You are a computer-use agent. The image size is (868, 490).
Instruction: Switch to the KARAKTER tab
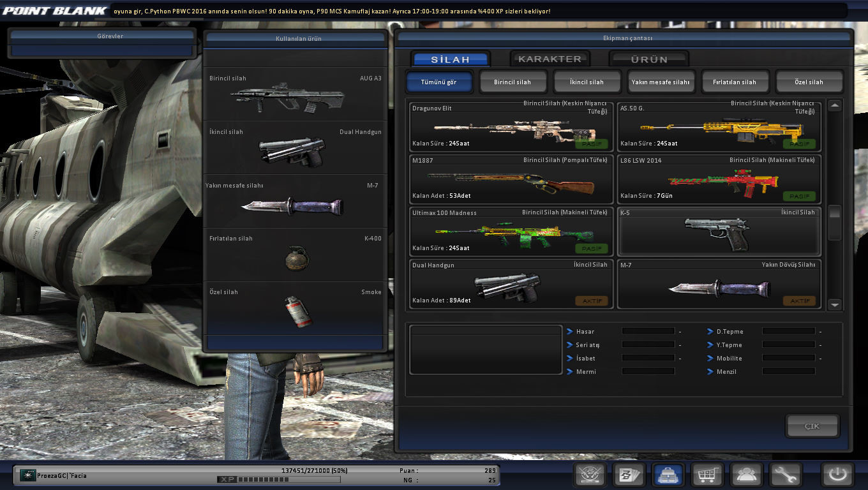(550, 59)
